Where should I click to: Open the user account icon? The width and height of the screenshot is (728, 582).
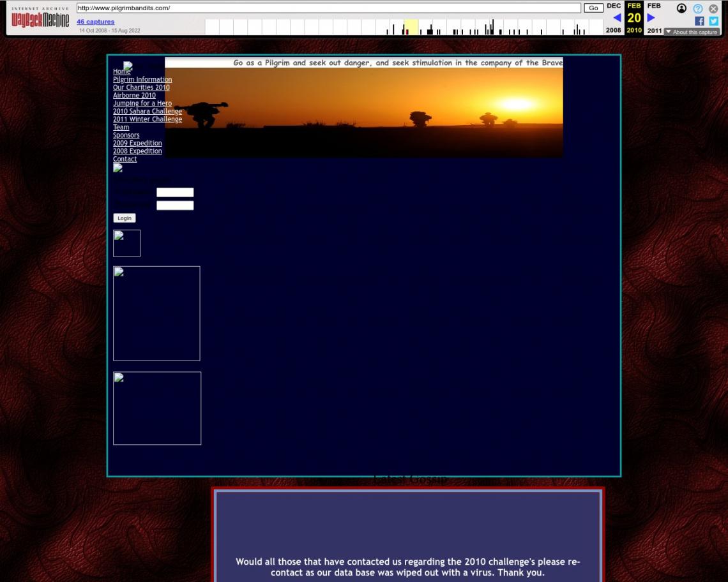click(x=681, y=8)
